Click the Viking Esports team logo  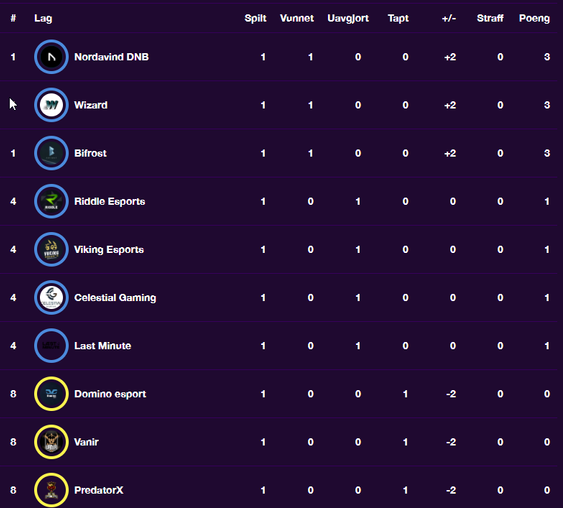coord(51,249)
